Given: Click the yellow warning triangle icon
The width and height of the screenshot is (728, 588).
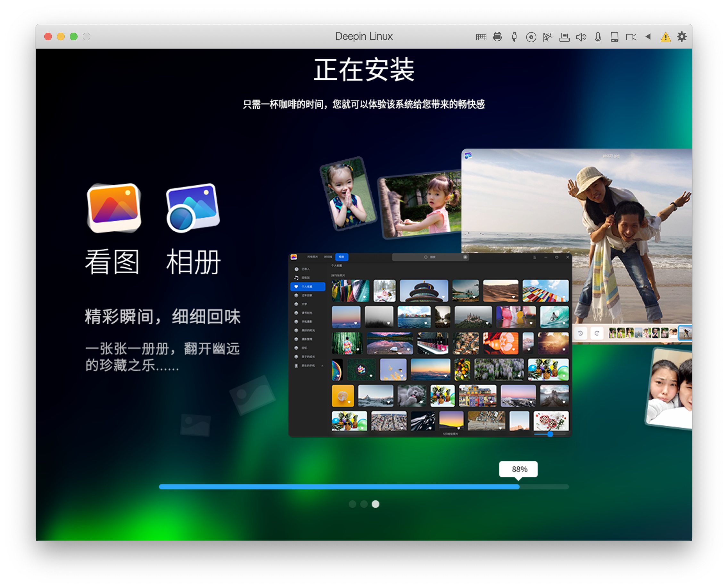Looking at the screenshot, I should [666, 37].
